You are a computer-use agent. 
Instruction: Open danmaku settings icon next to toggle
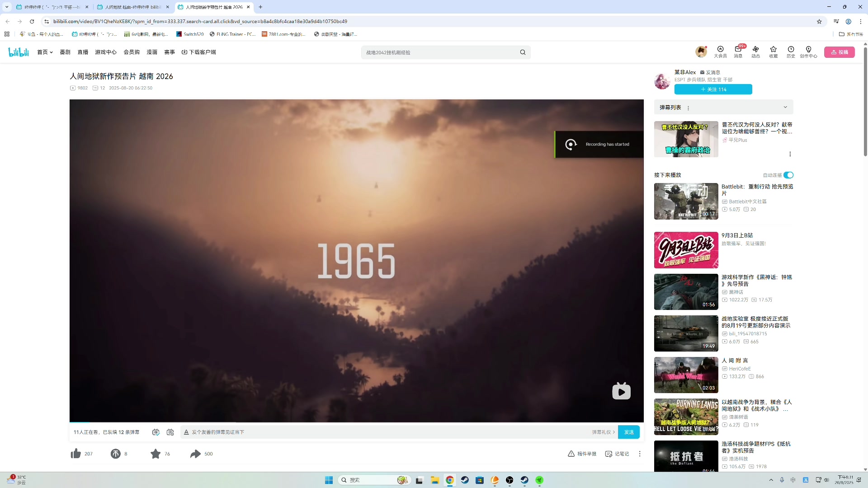click(170, 432)
